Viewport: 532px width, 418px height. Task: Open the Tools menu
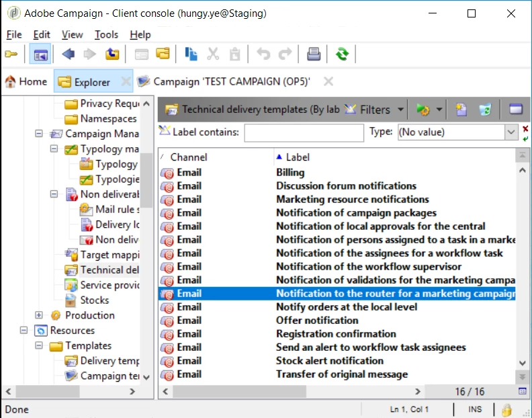tap(107, 35)
